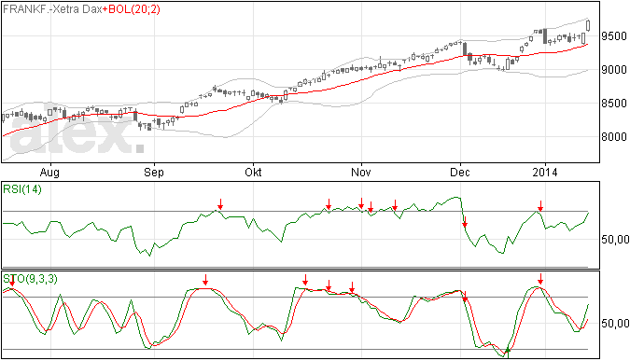Select the 8500 price axis value
644x361 pixels.
614,104
